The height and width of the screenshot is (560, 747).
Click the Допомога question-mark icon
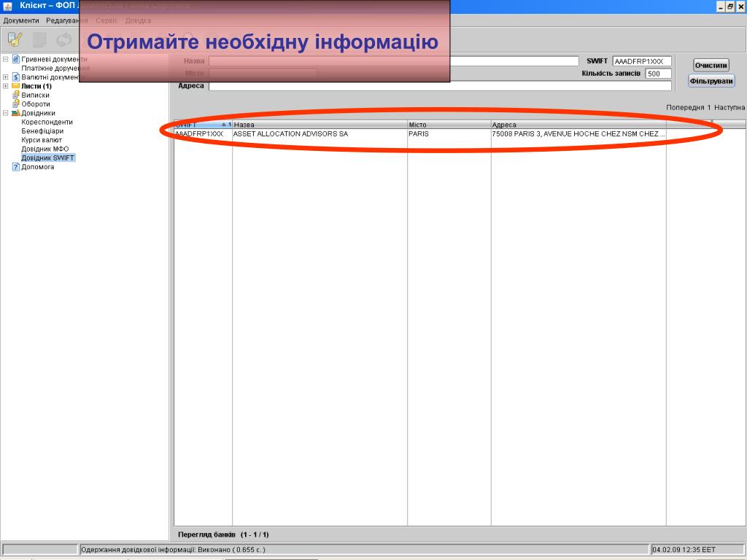(16, 167)
